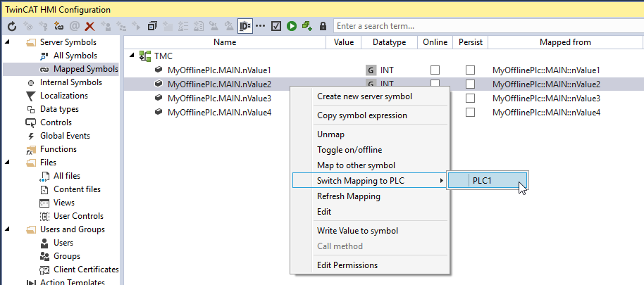Viewport: 644px width, 285px height.
Task: Click the Datatype column header
Action: 390,42
